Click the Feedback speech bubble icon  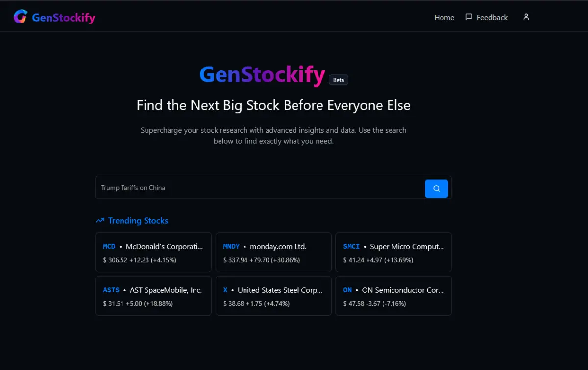[x=468, y=17]
